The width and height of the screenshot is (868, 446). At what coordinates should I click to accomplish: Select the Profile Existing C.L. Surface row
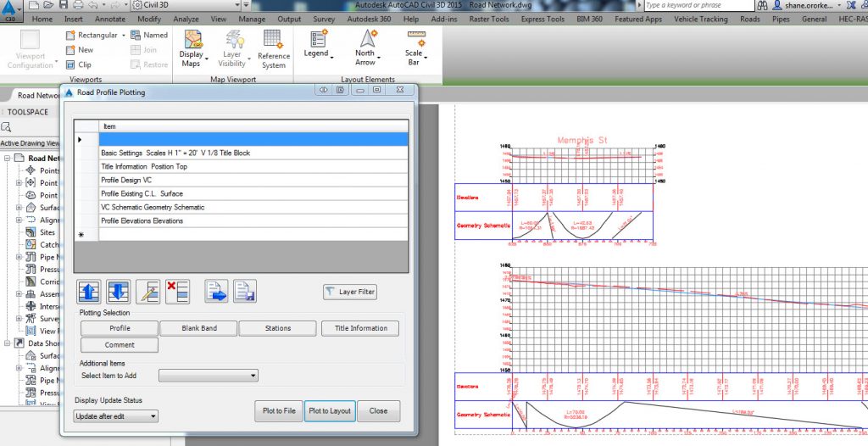pos(253,194)
